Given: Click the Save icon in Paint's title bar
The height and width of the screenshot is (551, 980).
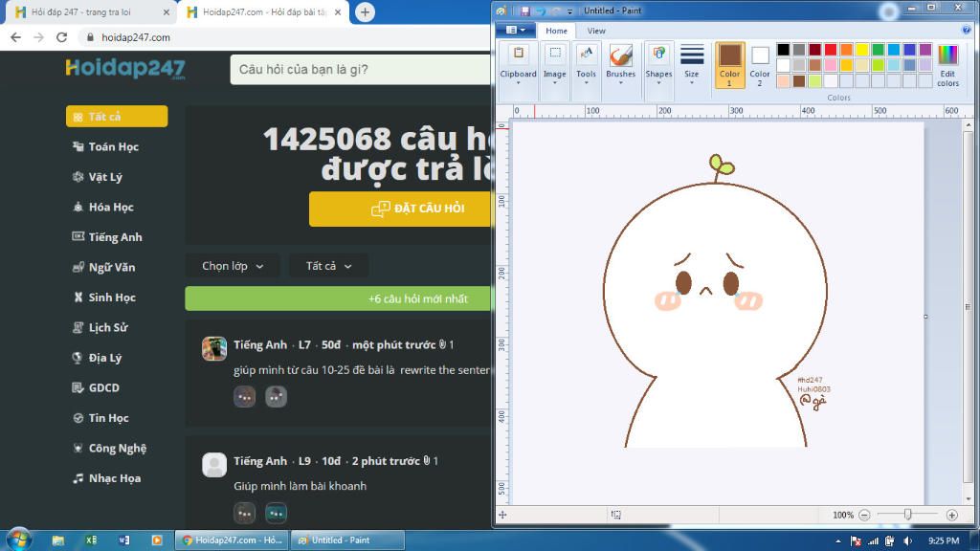Looking at the screenshot, I should click(525, 11).
